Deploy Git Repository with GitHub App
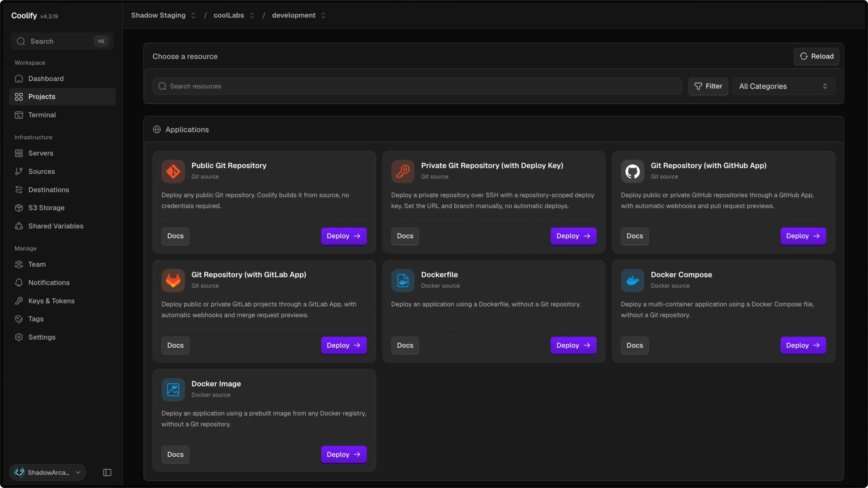Screen dimensions: 868x488 tap(803, 236)
